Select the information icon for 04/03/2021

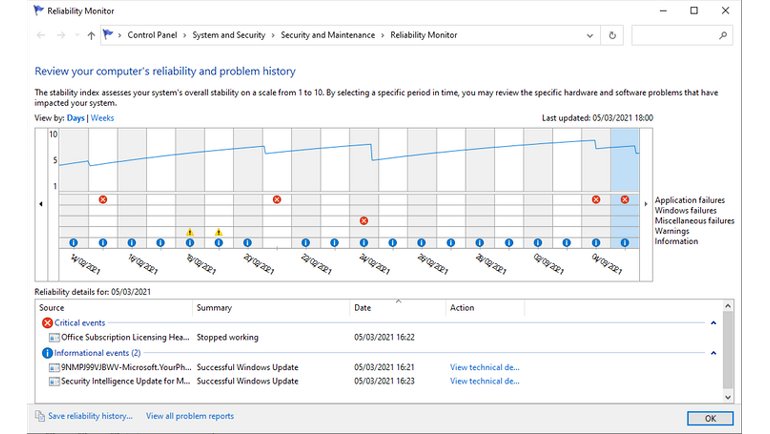click(x=596, y=243)
